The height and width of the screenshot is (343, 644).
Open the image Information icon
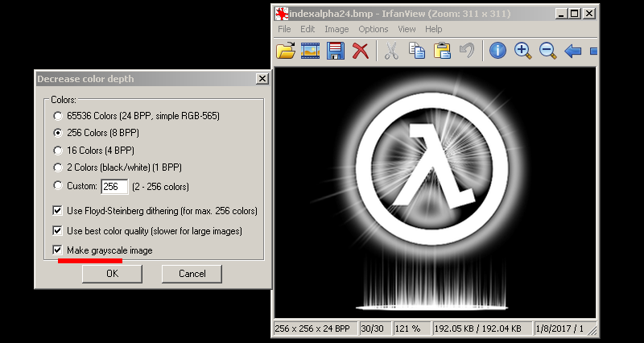[497, 51]
